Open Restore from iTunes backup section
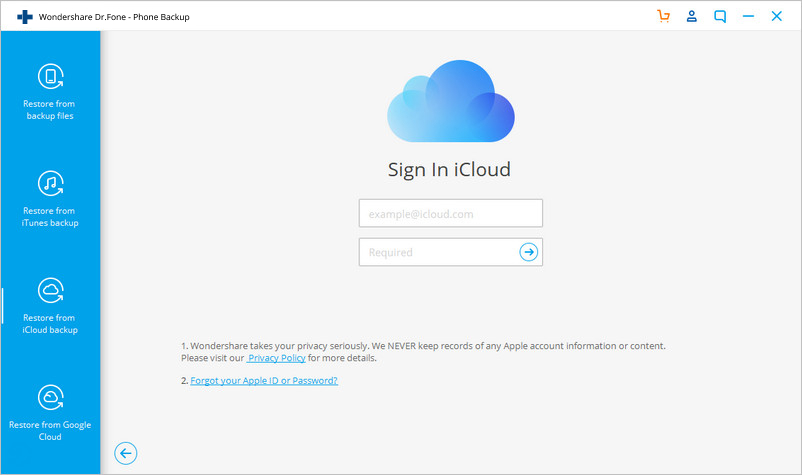Viewport: 802px width, 475px height. (50, 199)
